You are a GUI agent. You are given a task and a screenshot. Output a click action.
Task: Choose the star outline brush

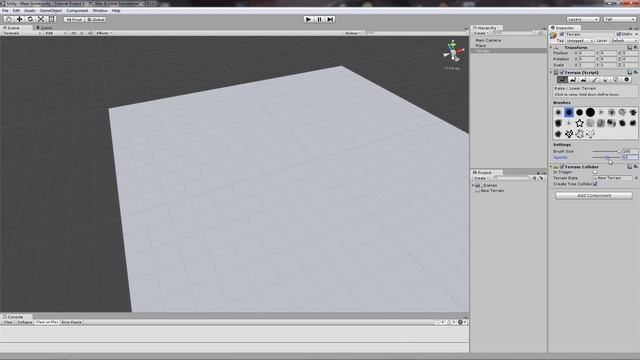pos(580,123)
